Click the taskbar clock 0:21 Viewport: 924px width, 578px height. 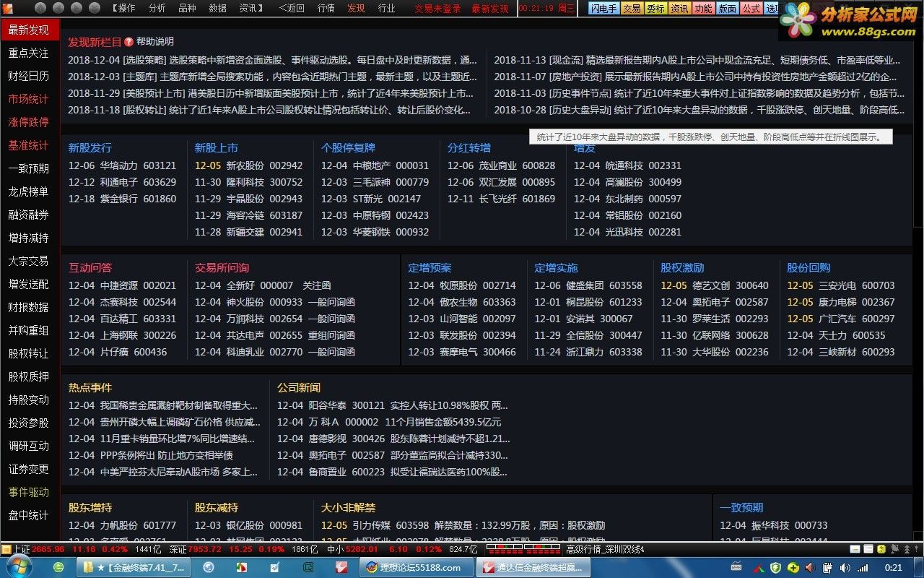pyautogui.click(x=894, y=568)
